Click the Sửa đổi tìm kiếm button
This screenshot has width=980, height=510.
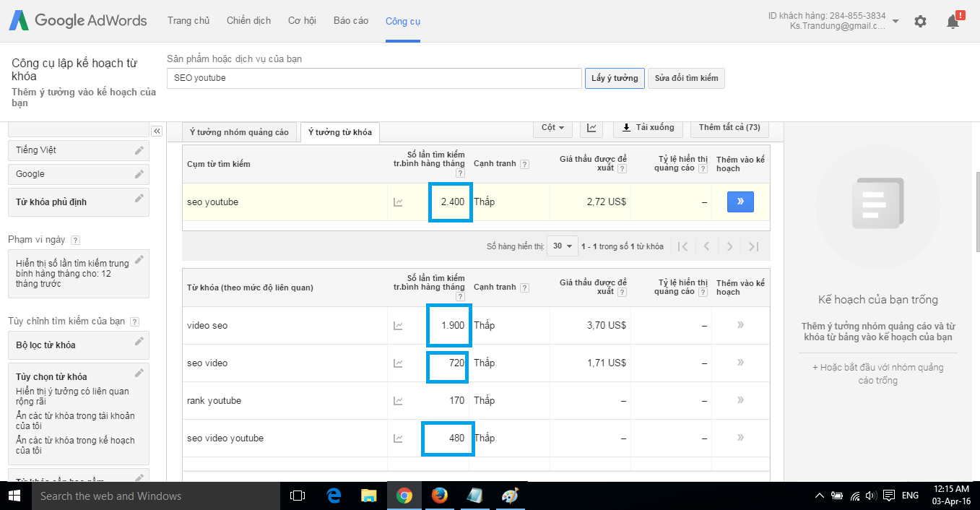click(686, 78)
